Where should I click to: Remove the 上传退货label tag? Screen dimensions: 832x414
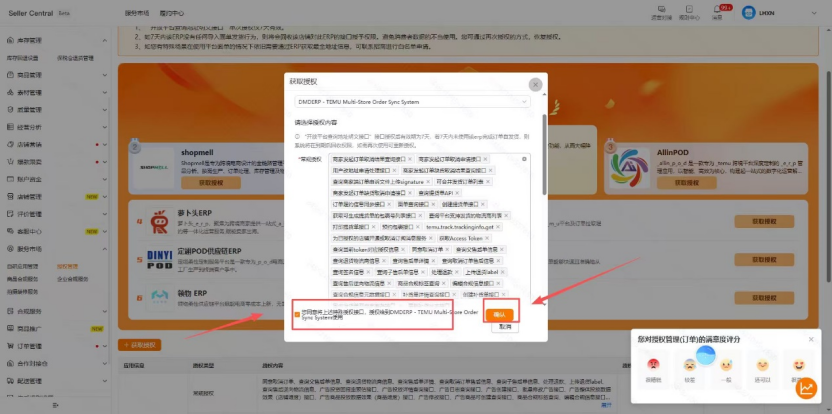502,272
